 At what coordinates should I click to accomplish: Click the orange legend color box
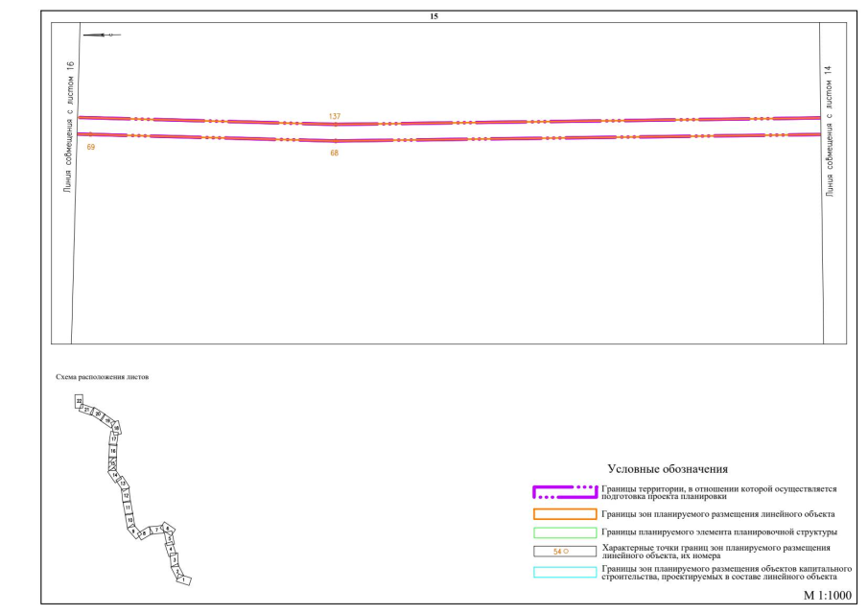pos(564,514)
